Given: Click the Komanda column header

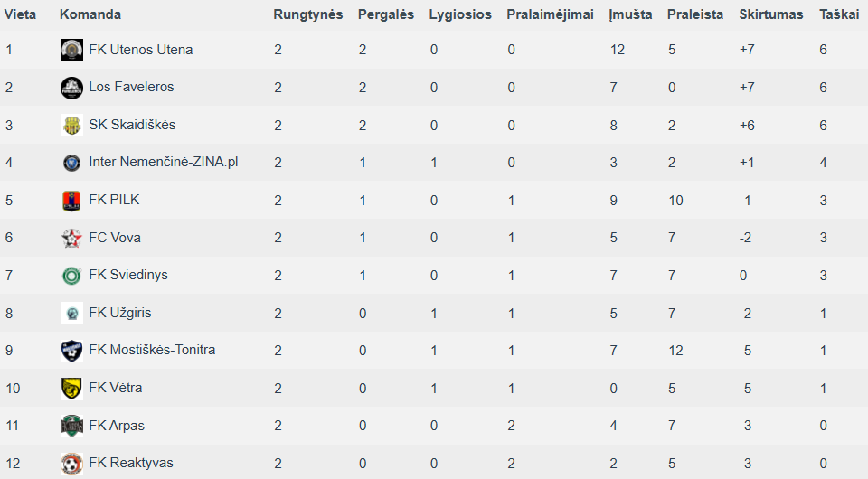Looking at the screenshot, I should tap(90, 14).
